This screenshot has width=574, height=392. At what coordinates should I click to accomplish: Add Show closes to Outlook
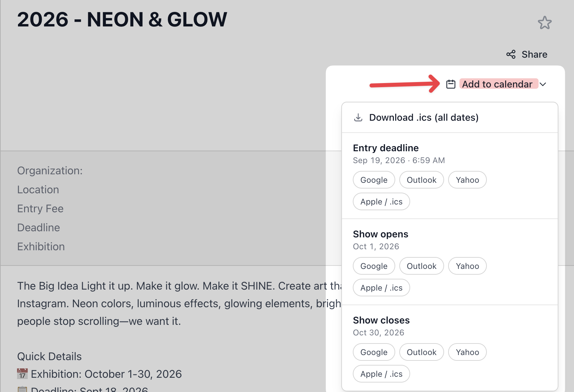[422, 352]
